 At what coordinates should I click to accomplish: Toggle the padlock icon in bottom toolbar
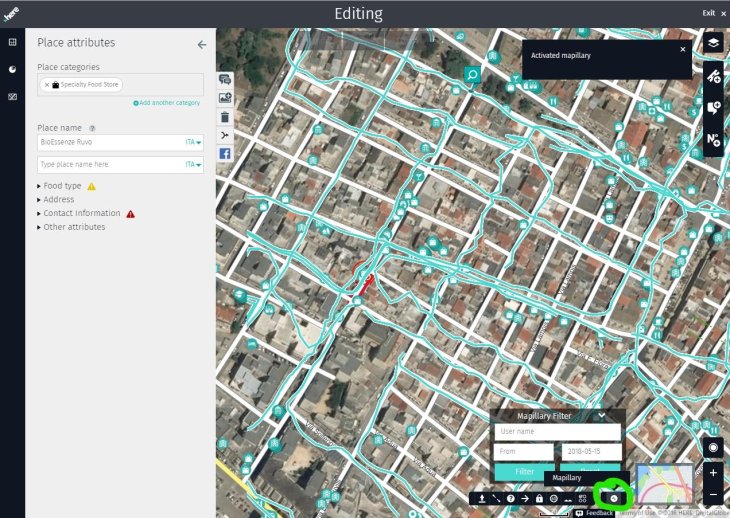coord(539,498)
